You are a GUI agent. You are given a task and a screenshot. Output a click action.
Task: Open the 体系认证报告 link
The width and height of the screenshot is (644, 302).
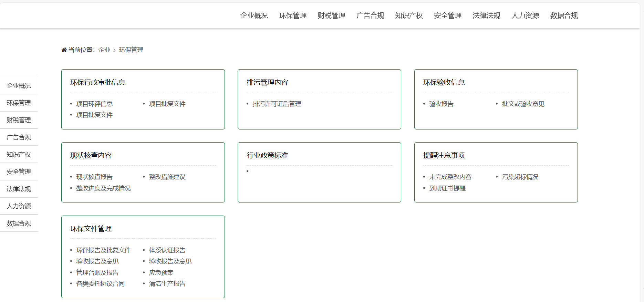coord(167,250)
